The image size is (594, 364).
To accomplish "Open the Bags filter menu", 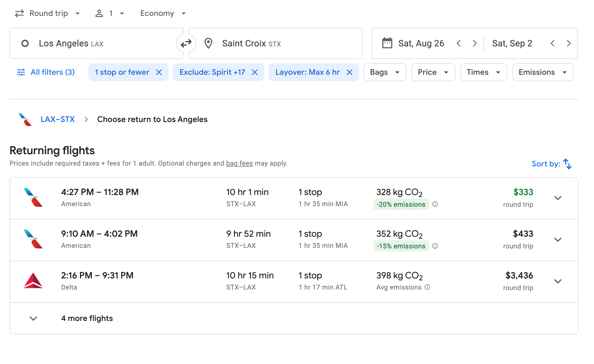I will [385, 72].
